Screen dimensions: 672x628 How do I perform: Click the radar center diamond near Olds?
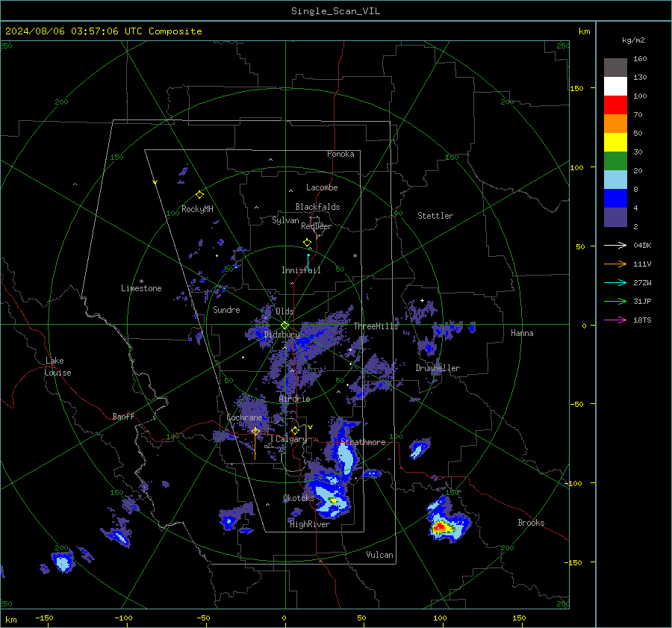click(x=285, y=326)
